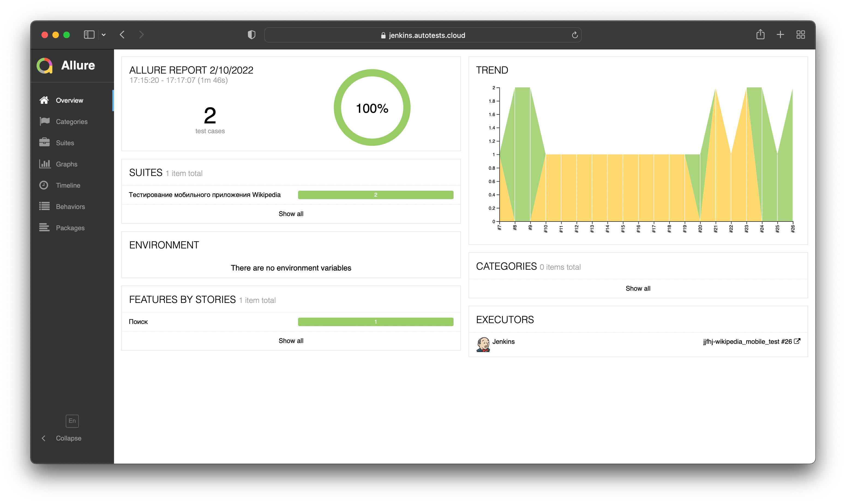Reload the page with refresh icon

click(x=574, y=35)
